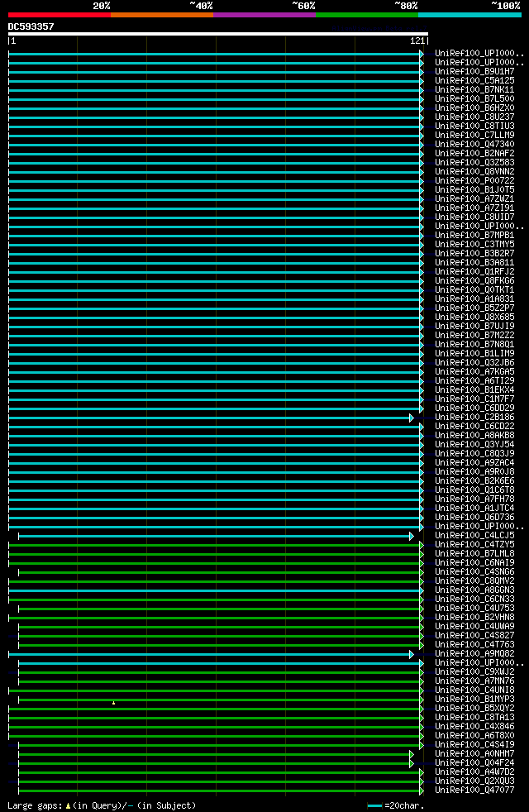Follow the UniRef100_A7ZI91 link
The image size is (529, 812).
click(x=474, y=208)
